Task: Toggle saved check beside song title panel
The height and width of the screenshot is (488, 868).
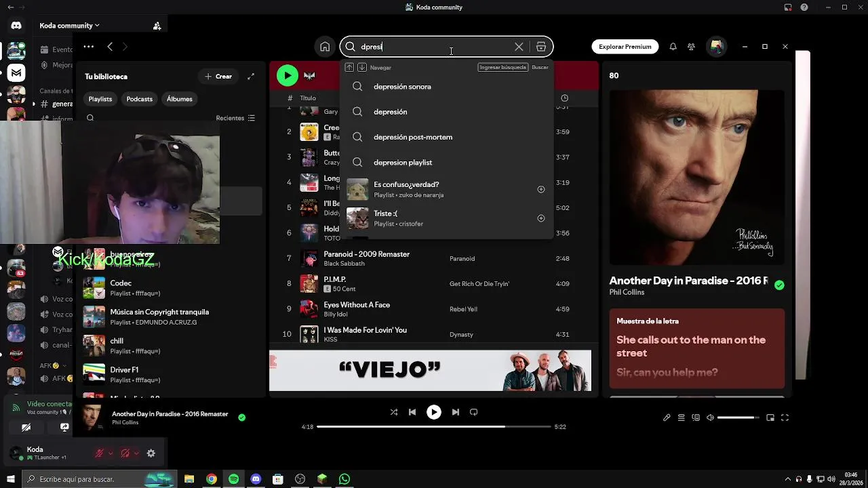Action: [779, 285]
